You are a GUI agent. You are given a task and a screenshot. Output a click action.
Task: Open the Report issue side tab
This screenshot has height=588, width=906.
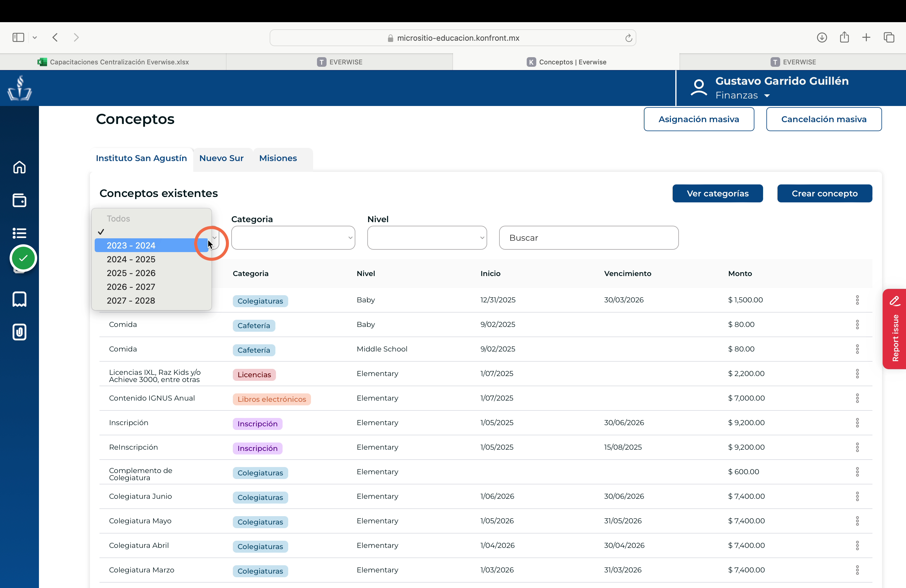tap(895, 329)
